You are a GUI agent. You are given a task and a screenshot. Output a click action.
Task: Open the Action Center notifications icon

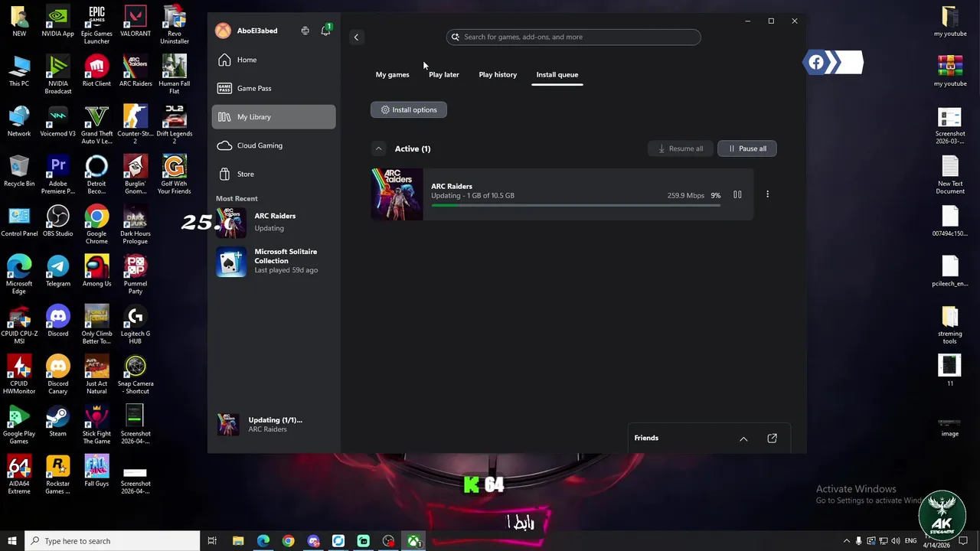coord(964,541)
